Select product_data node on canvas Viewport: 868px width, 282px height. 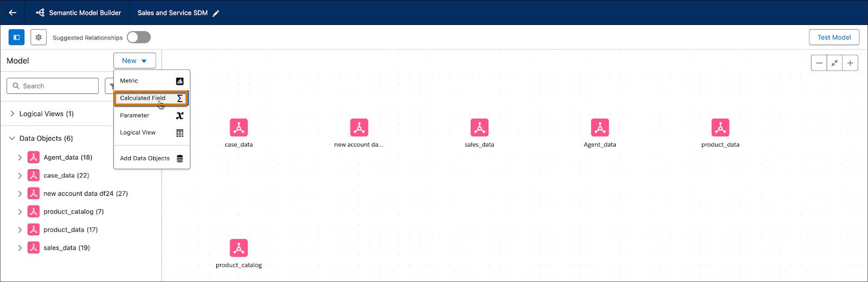(x=720, y=128)
